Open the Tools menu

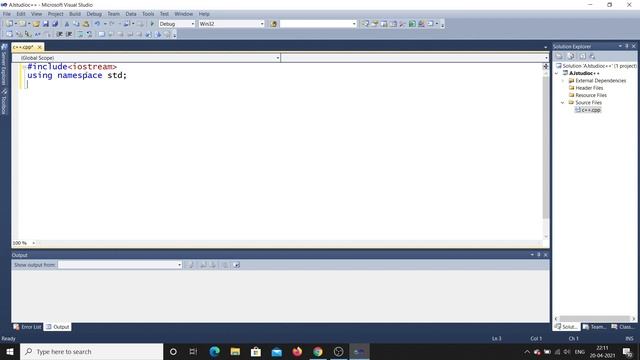point(148,14)
